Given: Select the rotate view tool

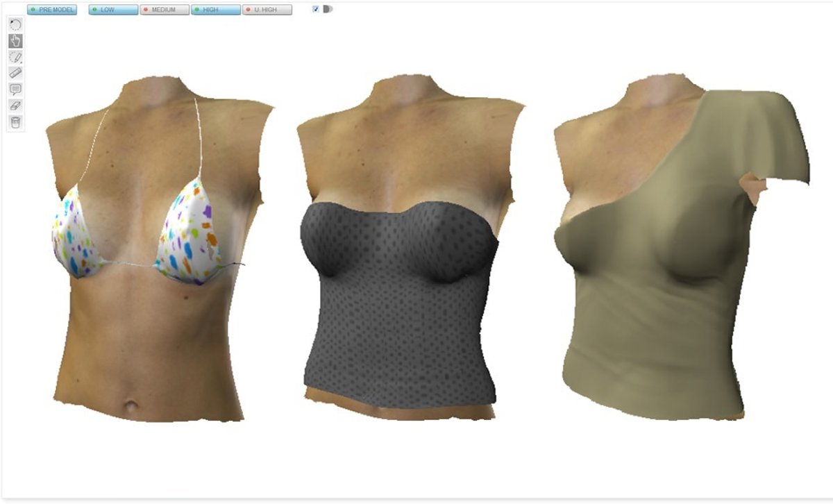Looking at the screenshot, I should coord(15,25).
